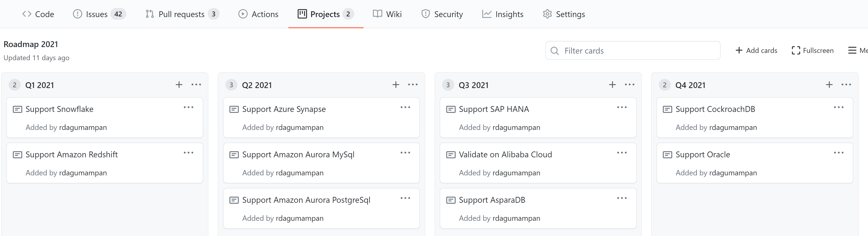Open the Support Amazon Redshift card menu

pyautogui.click(x=188, y=153)
